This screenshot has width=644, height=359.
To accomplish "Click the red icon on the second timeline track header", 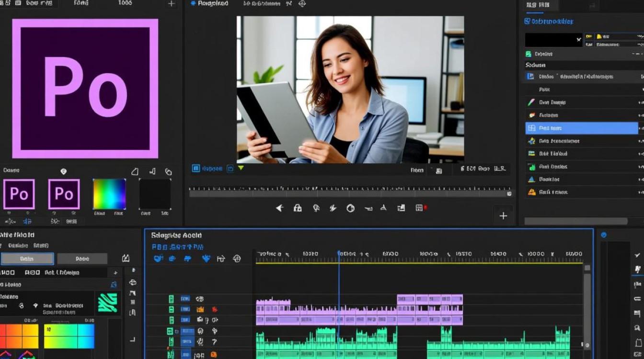I will pyautogui.click(x=215, y=309).
